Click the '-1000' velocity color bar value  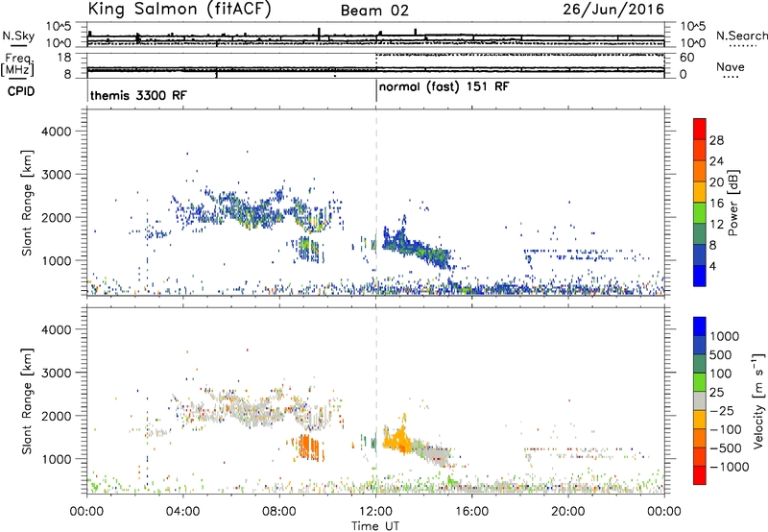point(729,467)
